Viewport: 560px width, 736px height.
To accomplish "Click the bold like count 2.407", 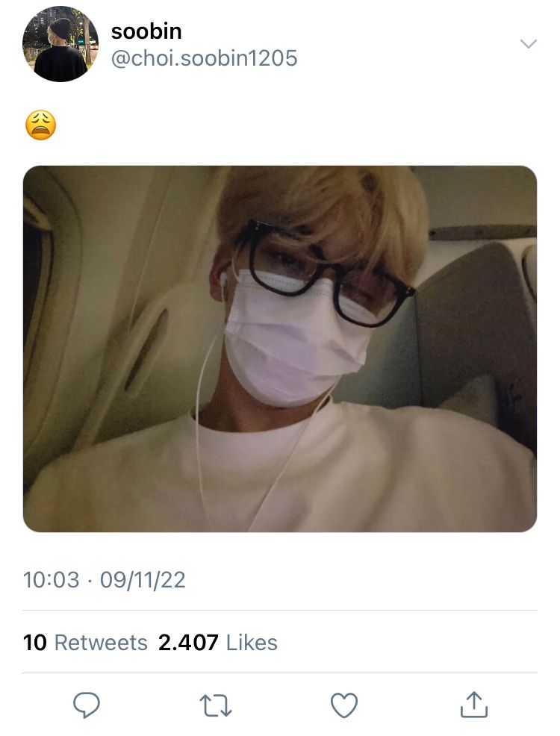I will (188, 643).
